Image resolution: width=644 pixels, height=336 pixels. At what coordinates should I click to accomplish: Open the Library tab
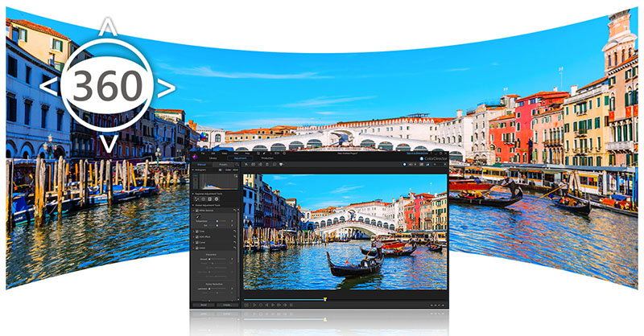pos(213,158)
